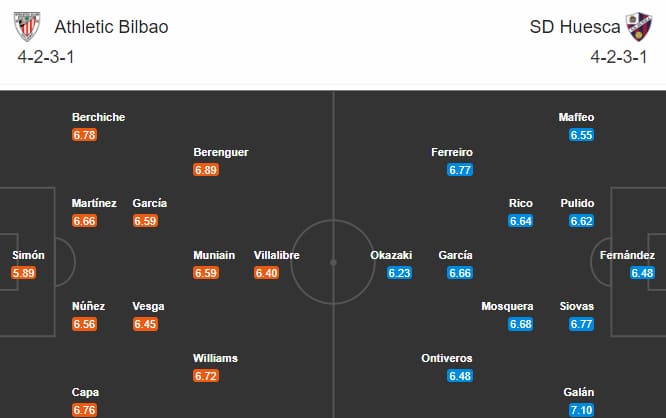Screen dimensions: 666x418
Task: Click Maffeo's 6.55 rating badge
Action: (581, 135)
